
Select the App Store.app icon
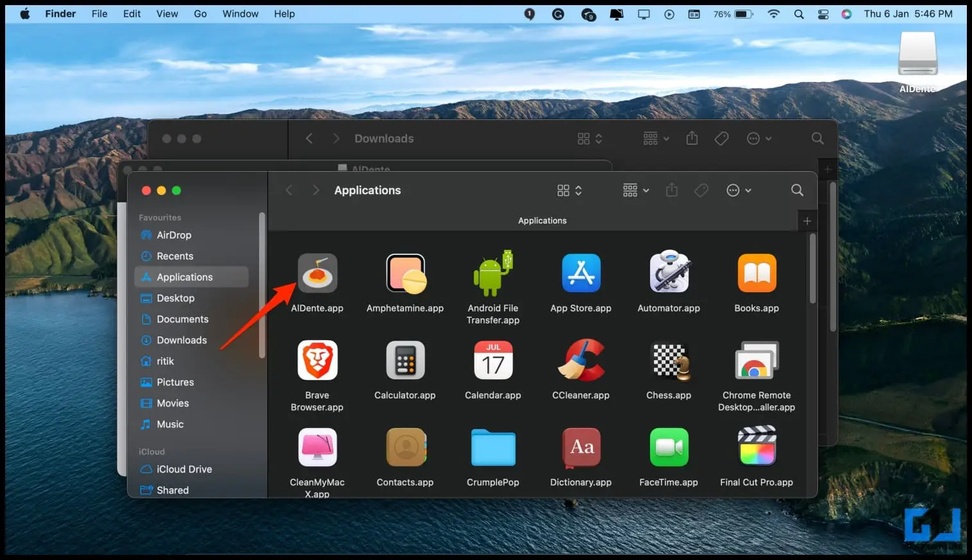(581, 273)
